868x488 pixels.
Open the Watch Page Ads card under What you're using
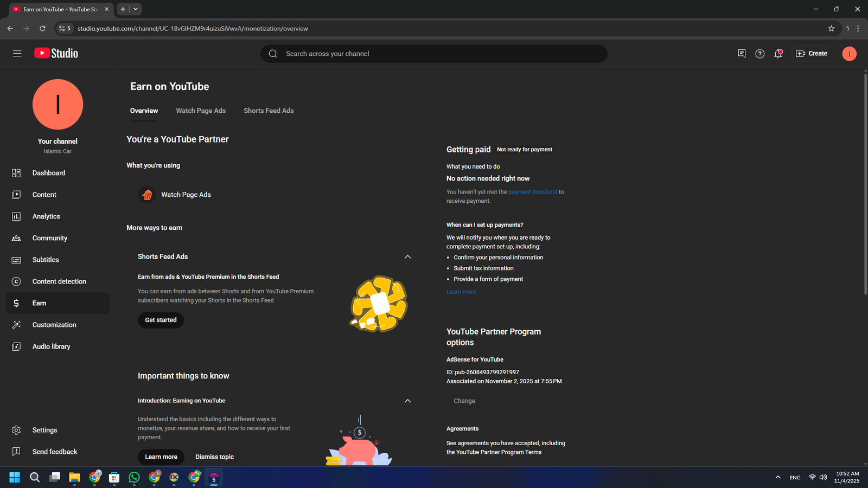(276, 195)
